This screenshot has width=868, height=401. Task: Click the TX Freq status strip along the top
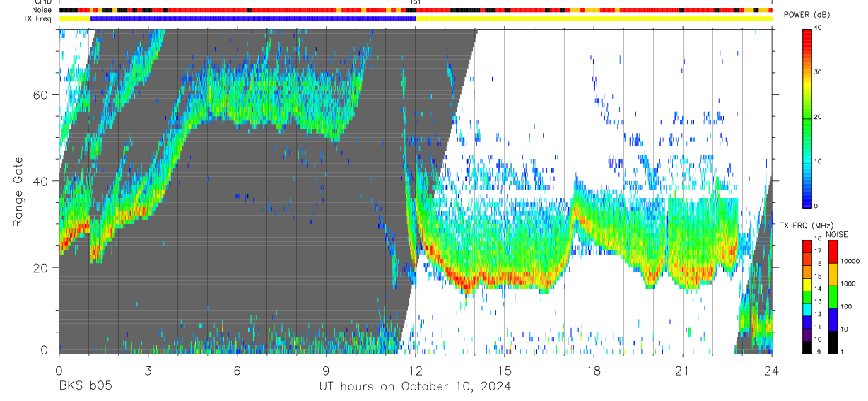click(x=416, y=18)
